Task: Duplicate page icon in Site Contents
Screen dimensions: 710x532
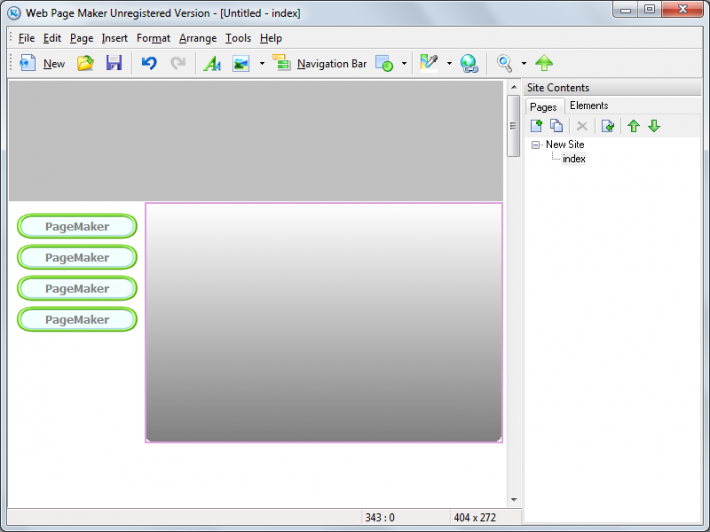Action: click(556, 125)
